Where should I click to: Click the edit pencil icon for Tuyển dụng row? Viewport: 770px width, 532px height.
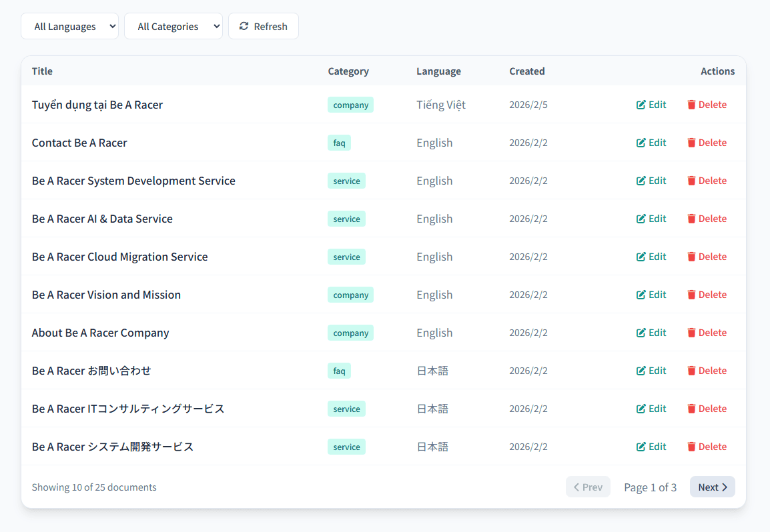[x=641, y=105]
